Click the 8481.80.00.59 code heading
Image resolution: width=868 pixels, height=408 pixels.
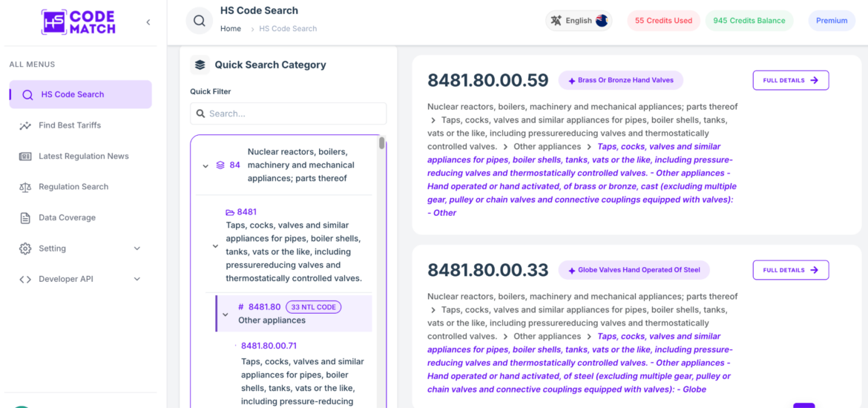click(487, 80)
